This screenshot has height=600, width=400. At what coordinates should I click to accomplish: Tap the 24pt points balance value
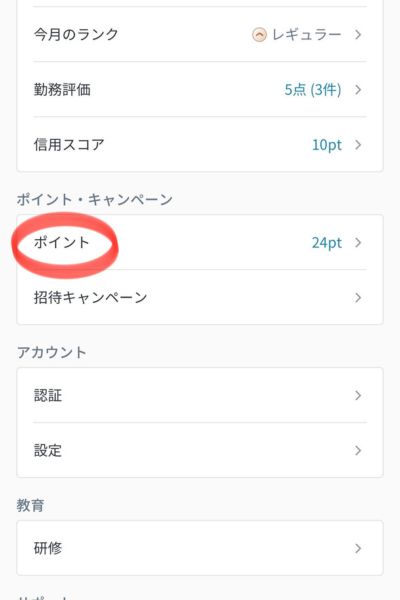point(327,243)
